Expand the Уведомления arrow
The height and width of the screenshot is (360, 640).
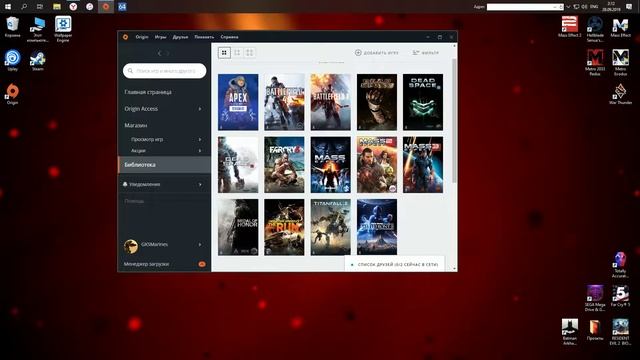(200, 184)
